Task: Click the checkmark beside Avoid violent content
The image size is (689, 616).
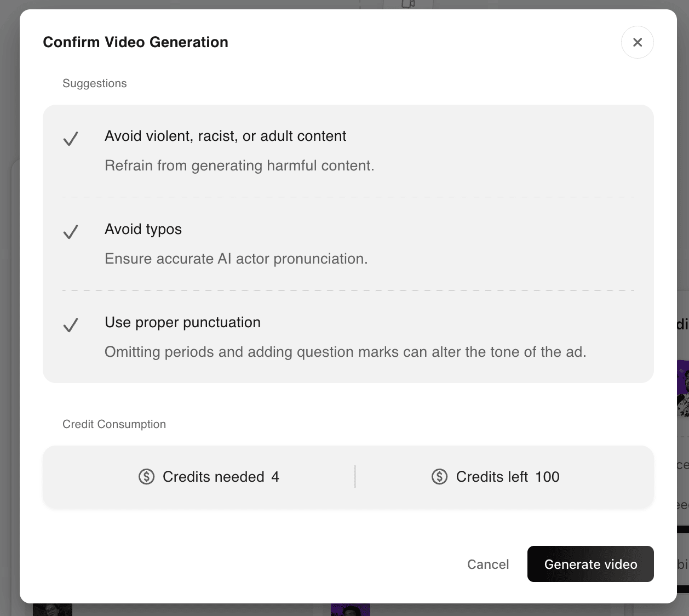Action: click(71, 139)
